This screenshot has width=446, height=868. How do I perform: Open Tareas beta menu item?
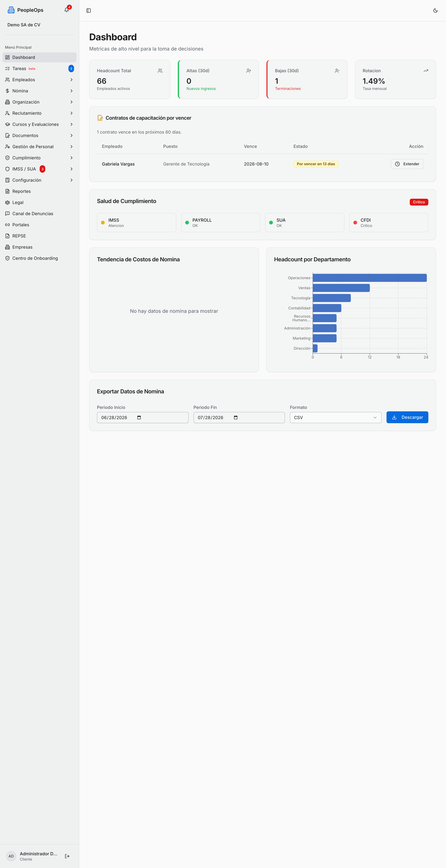tap(39, 68)
